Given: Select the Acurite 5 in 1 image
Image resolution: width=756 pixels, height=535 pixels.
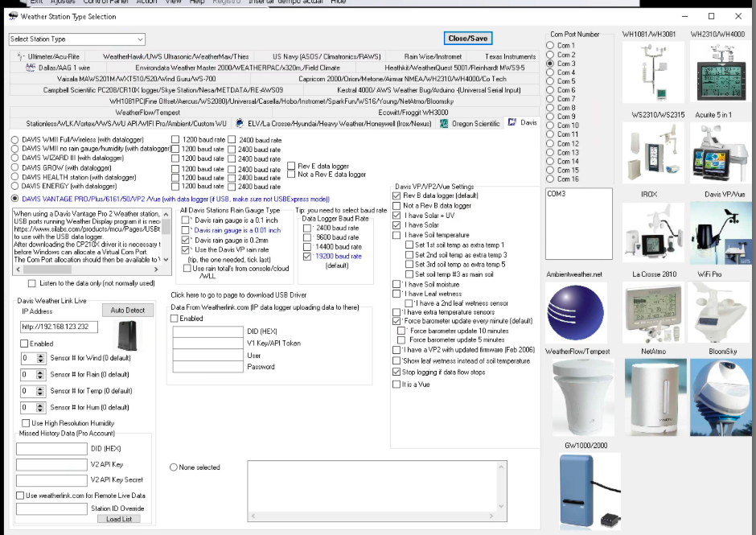Looking at the screenshot, I should (721, 153).
